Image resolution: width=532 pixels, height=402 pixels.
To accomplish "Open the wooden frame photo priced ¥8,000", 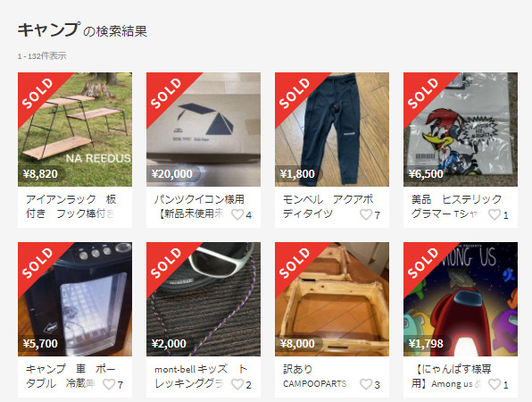I will (332, 299).
